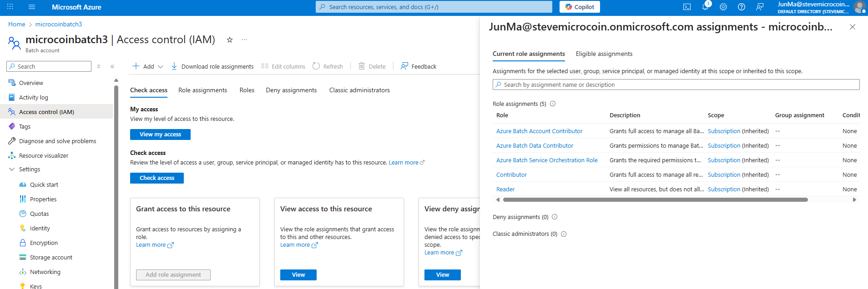
Task: Select the Check access tab
Action: [x=149, y=90]
